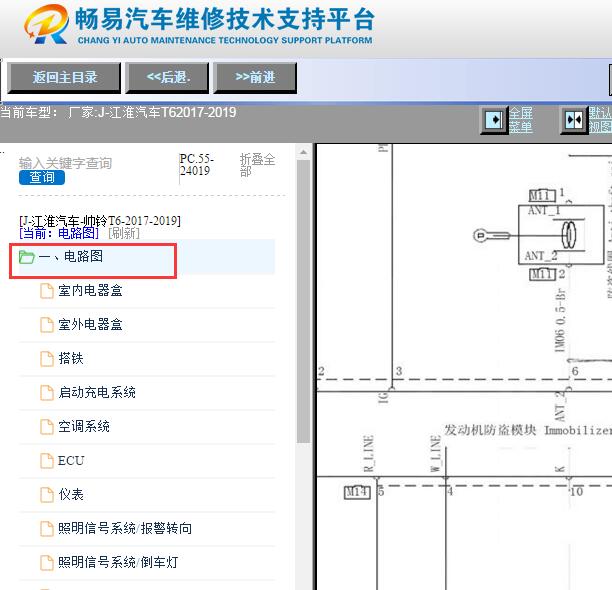
Task: Open 照明信号系统/倒车灯 document
Action: [x=118, y=562]
